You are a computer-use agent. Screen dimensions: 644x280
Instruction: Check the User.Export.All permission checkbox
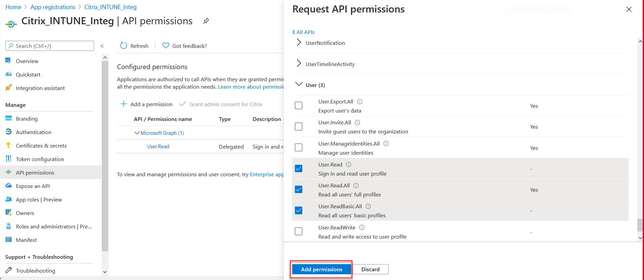[x=299, y=105]
